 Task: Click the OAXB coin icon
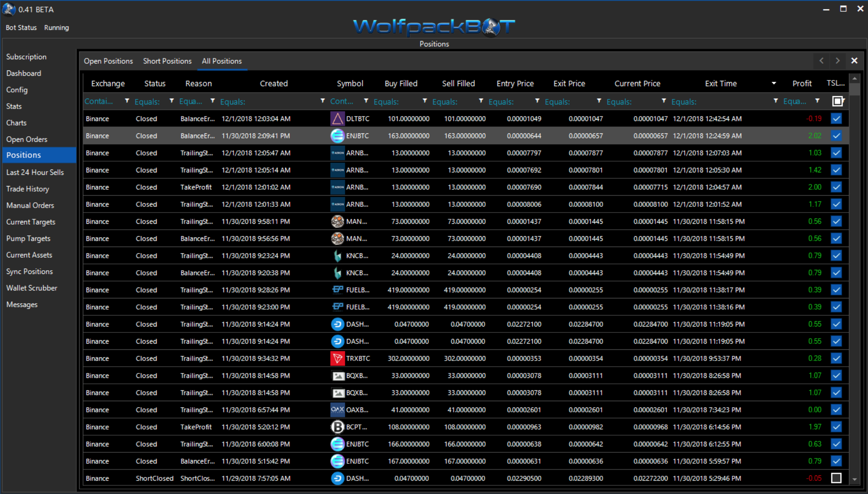337,410
